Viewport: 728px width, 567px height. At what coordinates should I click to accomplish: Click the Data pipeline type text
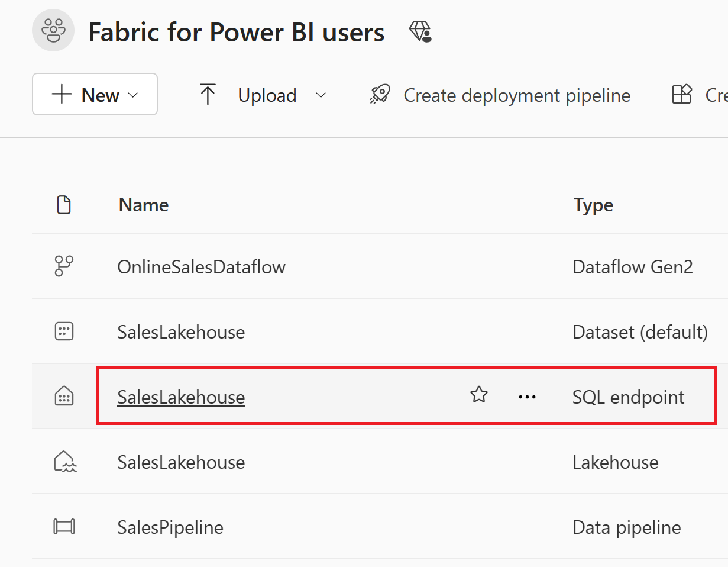627,527
